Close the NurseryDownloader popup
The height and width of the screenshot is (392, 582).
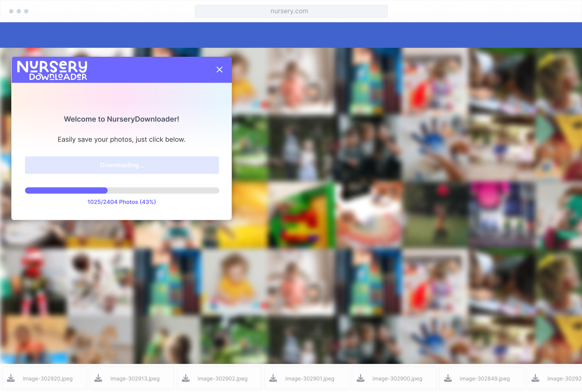coord(220,70)
